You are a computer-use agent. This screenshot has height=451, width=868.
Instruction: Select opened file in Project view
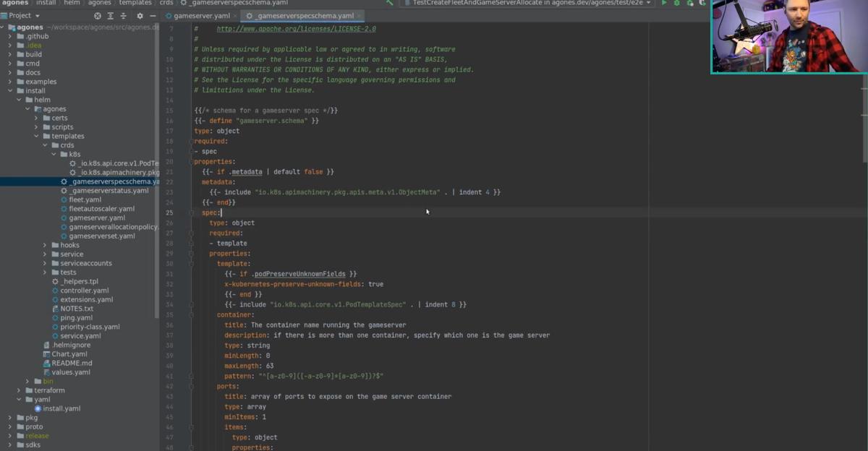pos(98,15)
